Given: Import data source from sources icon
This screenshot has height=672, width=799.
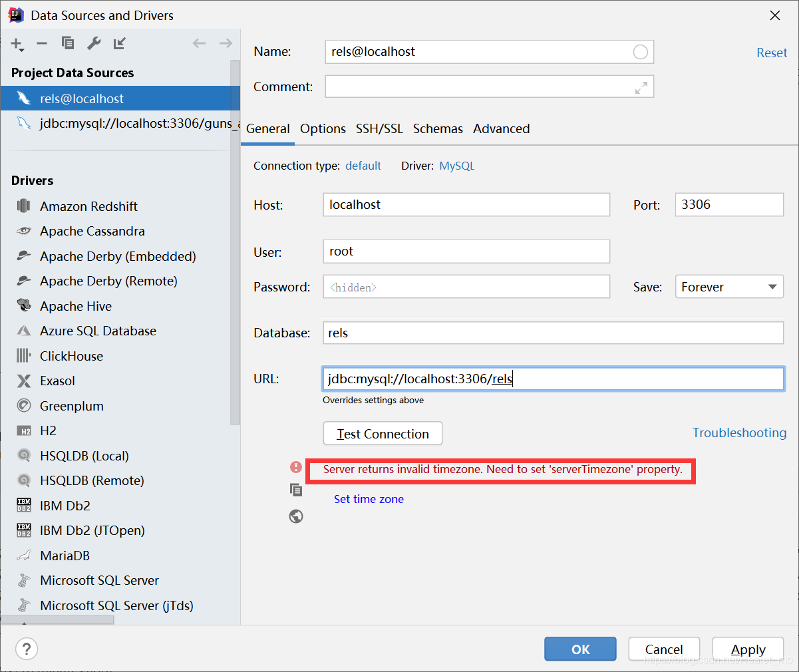Looking at the screenshot, I should pos(120,43).
